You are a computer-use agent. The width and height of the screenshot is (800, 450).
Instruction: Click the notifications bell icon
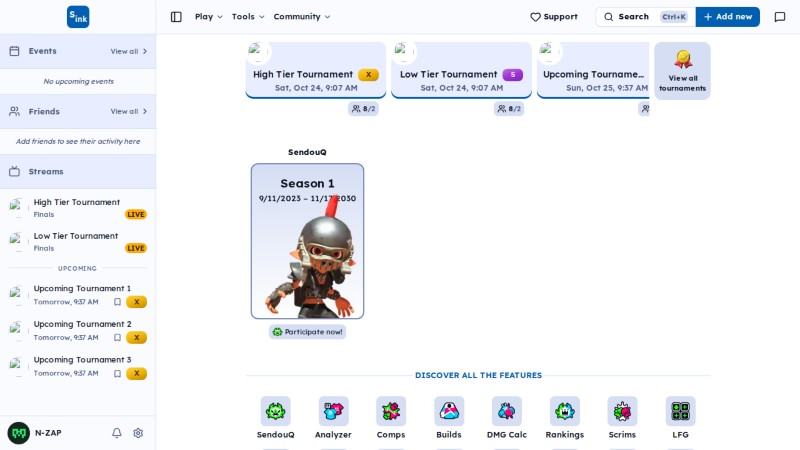117,433
